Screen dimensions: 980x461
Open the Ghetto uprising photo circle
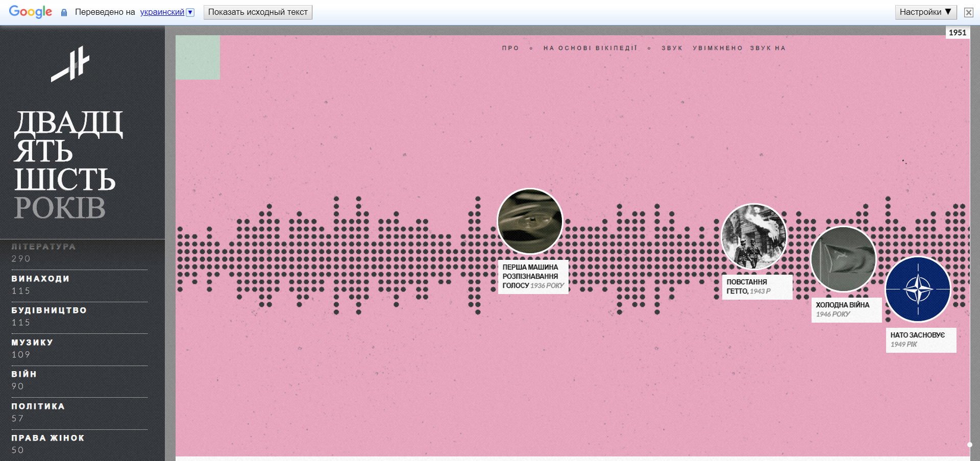click(754, 236)
